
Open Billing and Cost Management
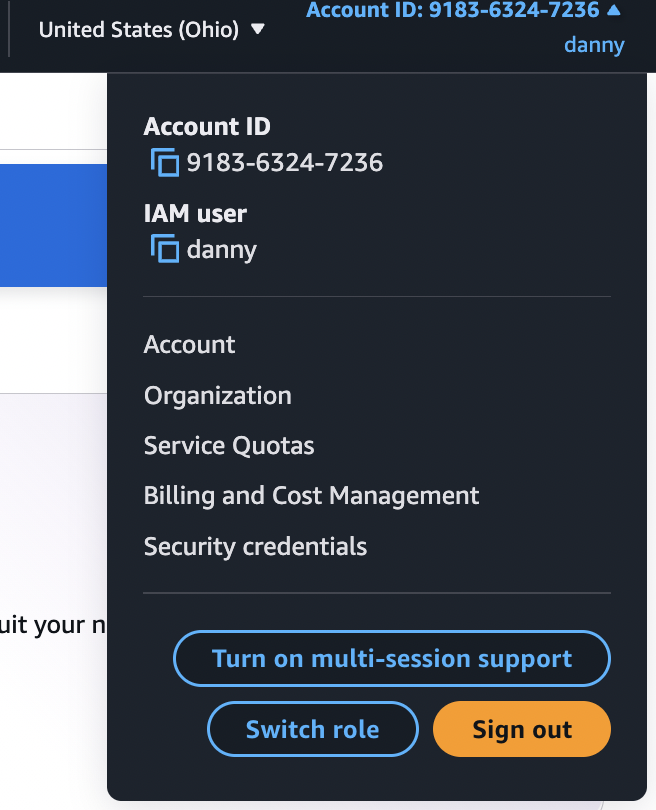312,496
